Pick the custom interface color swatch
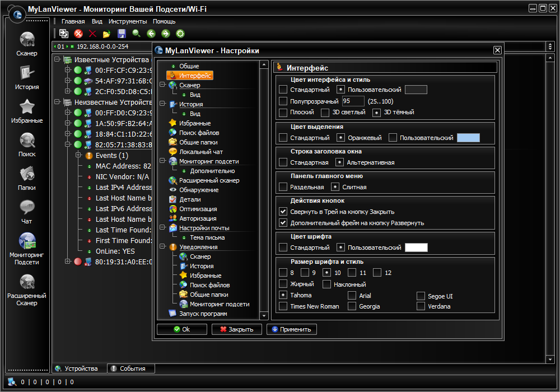The height and width of the screenshot is (392, 560). click(x=416, y=90)
